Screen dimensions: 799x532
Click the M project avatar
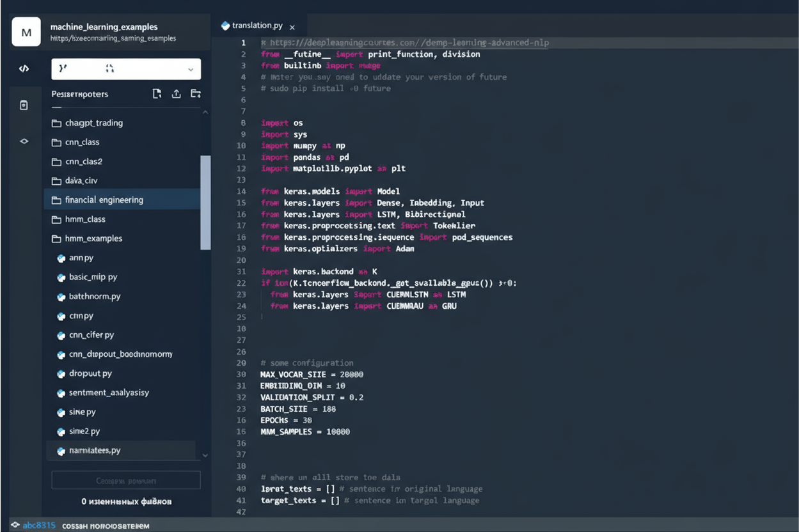pos(26,32)
